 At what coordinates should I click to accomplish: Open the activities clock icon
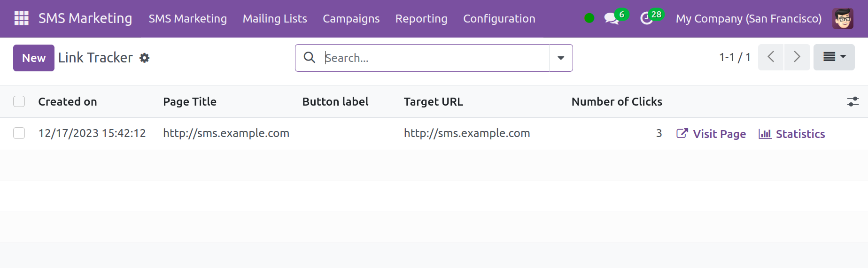[x=647, y=19]
